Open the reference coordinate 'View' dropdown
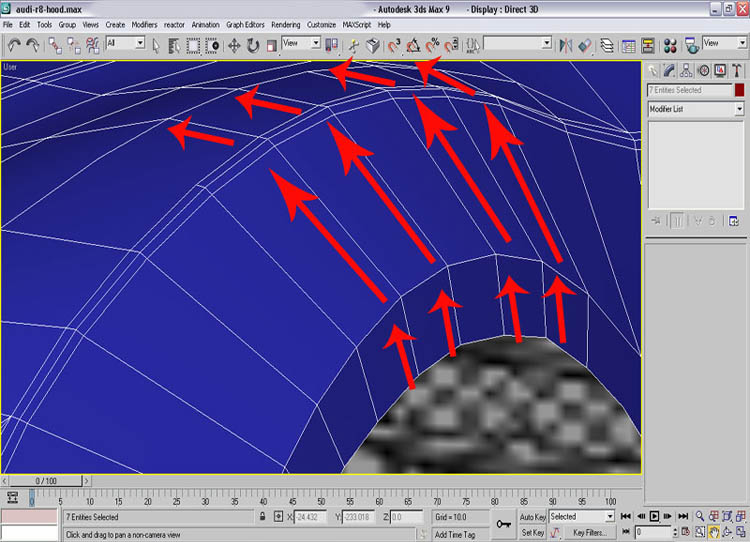The width and height of the screenshot is (750, 542). pyautogui.click(x=315, y=44)
